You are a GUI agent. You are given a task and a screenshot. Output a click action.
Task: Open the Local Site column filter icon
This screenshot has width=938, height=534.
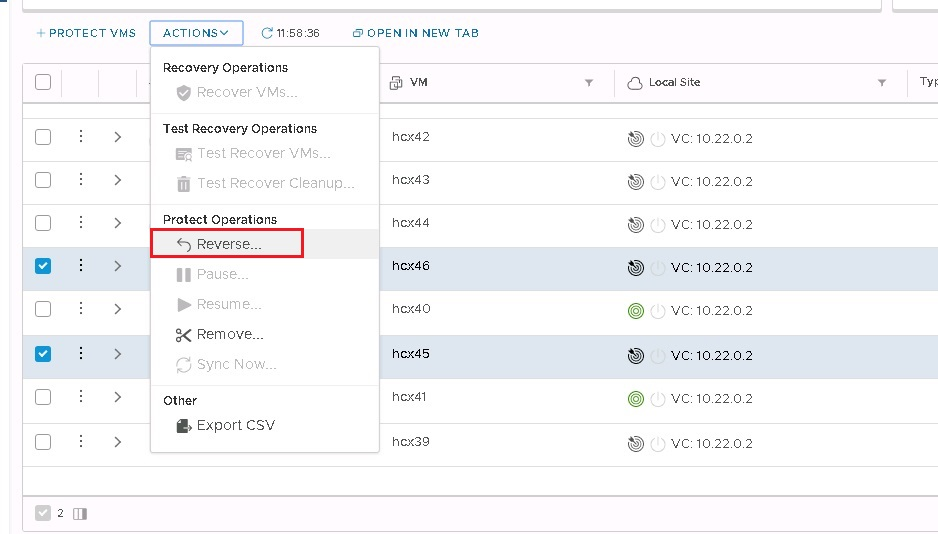[x=882, y=83]
